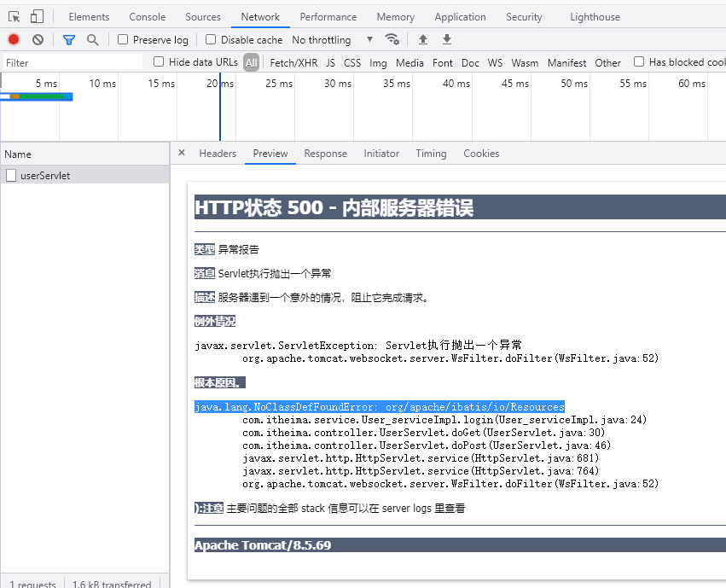The width and height of the screenshot is (726, 588).
Task: Switch to the Elements panel
Action: (x=89, y=17)
